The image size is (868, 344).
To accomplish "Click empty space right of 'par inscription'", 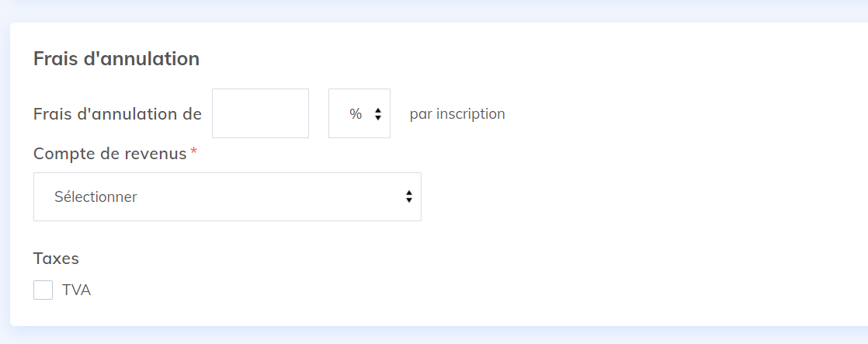I will pos(665,114).
